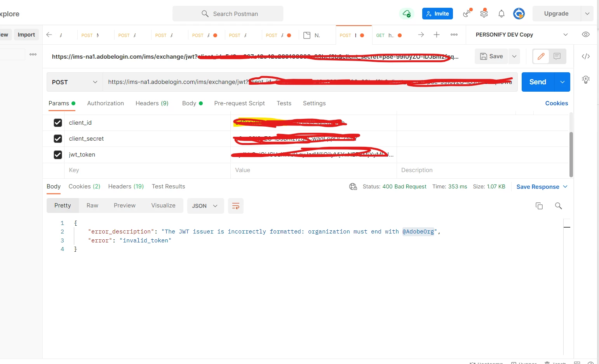Click the Invite button

pos(437,14)
